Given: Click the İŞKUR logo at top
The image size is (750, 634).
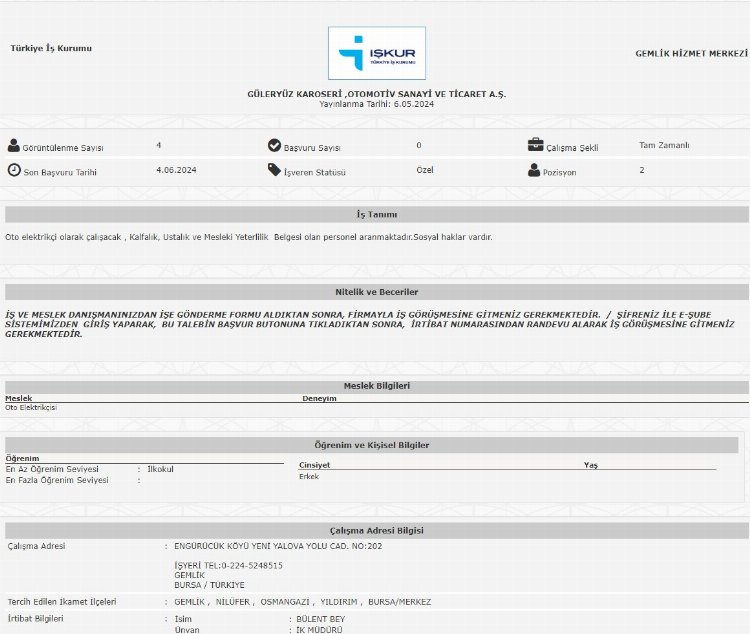Looking at the screenshot, I should 376,53.
